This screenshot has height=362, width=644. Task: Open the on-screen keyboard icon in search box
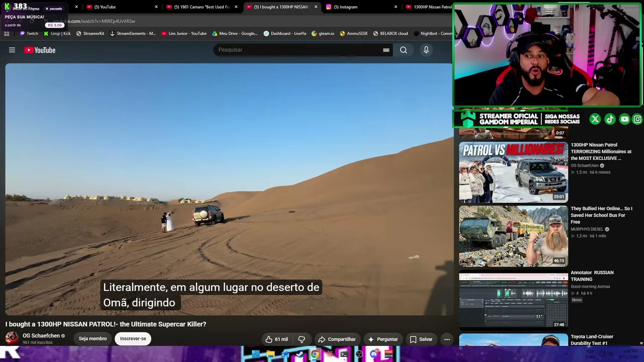point(386,50)
